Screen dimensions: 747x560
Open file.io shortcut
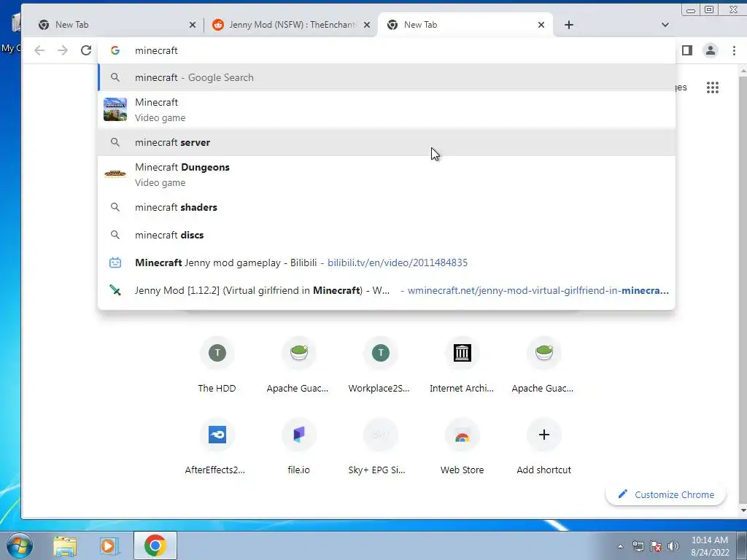click(298, 446)
